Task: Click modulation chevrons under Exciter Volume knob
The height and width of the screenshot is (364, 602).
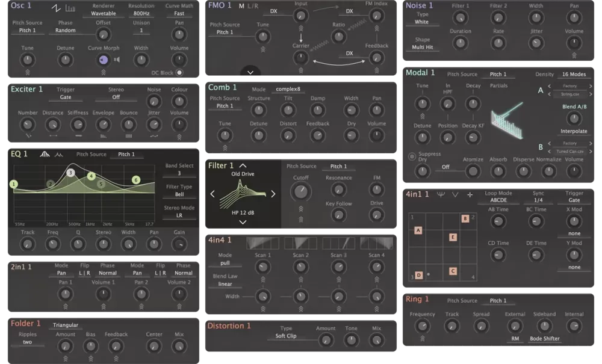Action: click(x=179, y=137)
